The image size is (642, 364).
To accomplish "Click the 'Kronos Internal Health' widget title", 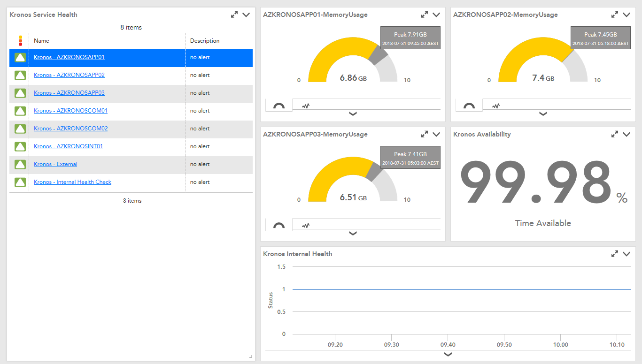I will coord(298,254).
